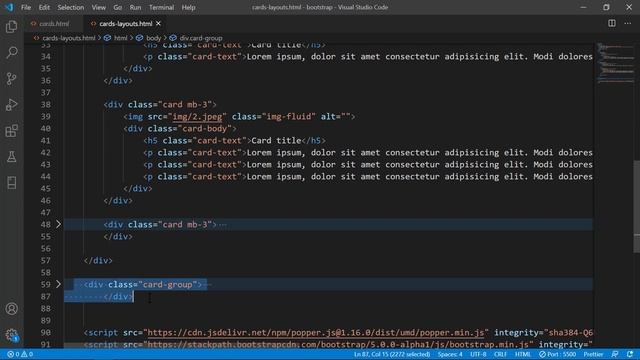Click the Port : 5500 Live Server indicator
Screen dimensions: 640x360
(x=557, y=354)
